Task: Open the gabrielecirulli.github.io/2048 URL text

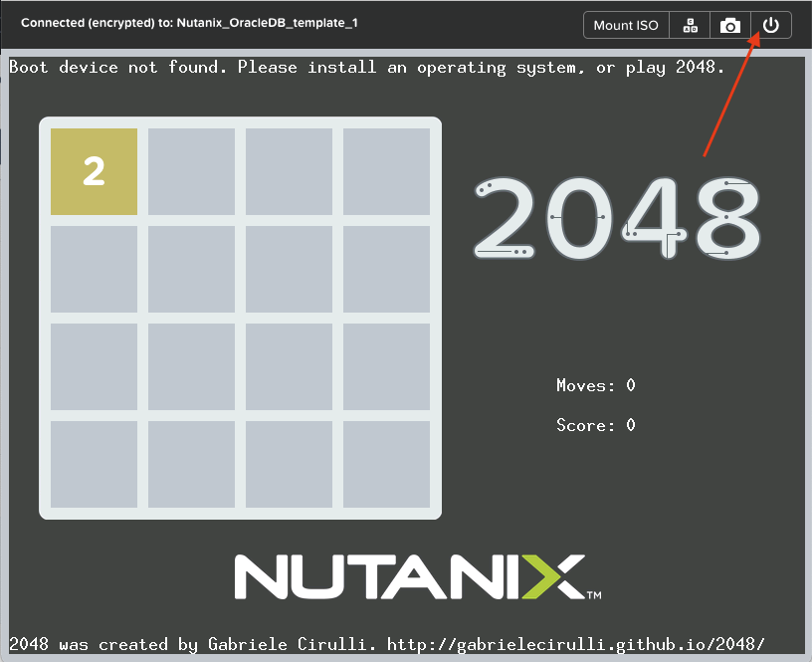Action: 575,644
